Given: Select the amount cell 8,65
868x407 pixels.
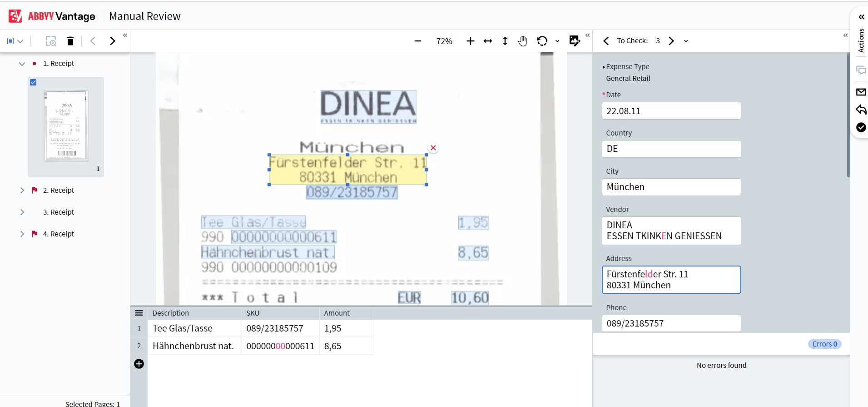Looking at the screenshot, I should (347, 346).
